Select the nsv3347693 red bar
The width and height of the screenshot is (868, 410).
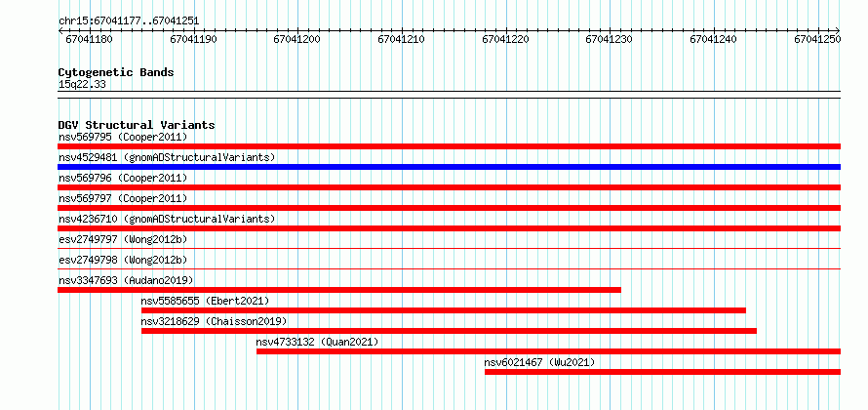click(339, 290)
